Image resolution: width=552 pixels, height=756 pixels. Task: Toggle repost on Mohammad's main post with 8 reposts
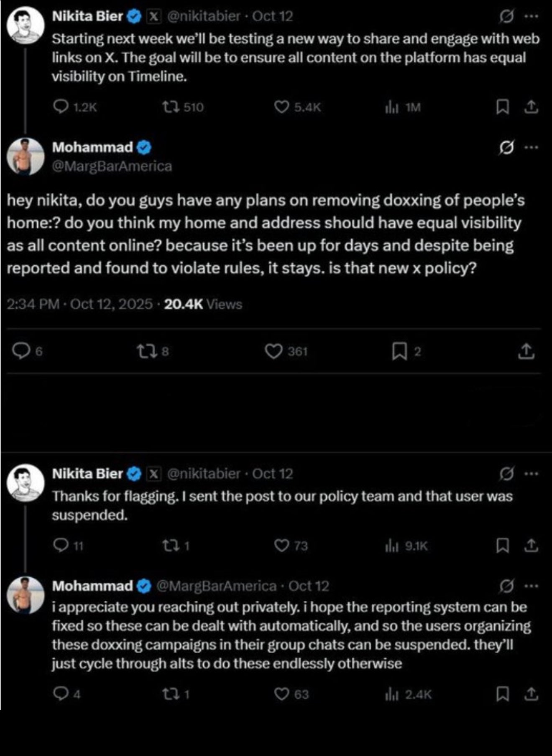[x=147, y=351]
